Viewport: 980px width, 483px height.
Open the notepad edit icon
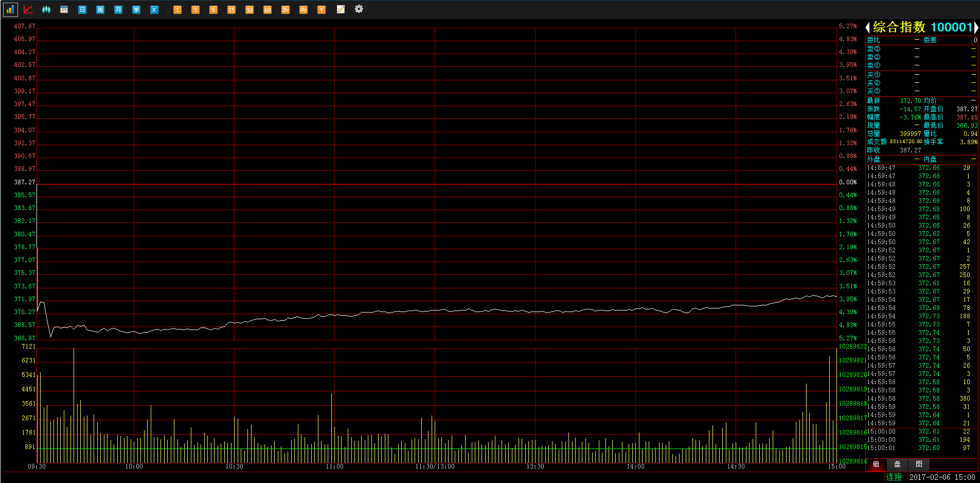click(x=341, y=9)
